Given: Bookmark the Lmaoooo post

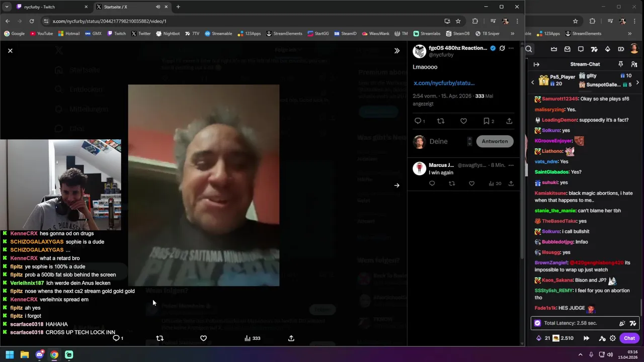Looking at the screenshot, I should point(486,121).
